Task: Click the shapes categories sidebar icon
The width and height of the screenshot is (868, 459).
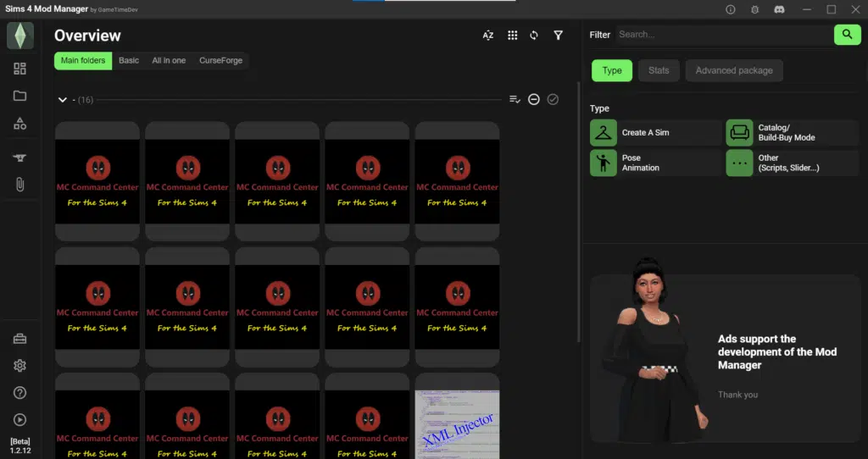Action: point(19,124)
